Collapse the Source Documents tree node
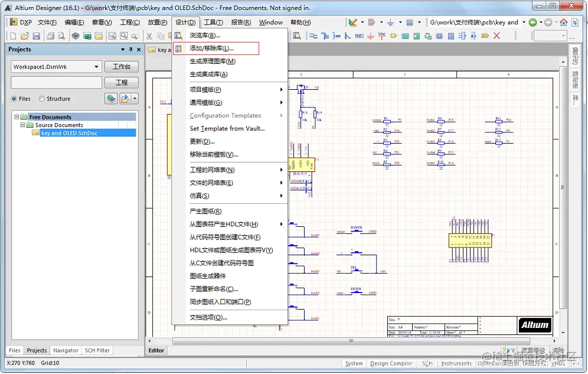 (x=22, y=125)
